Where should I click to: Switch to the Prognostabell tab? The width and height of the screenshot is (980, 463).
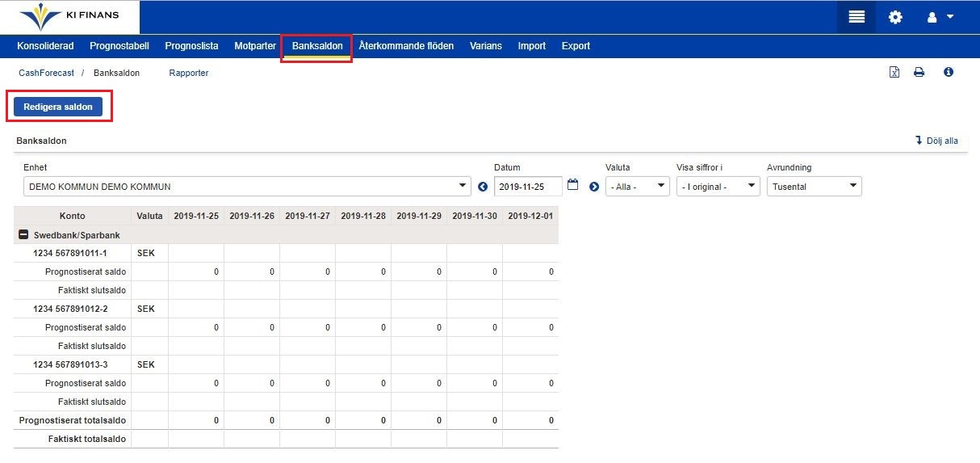(x=119, y=46)
